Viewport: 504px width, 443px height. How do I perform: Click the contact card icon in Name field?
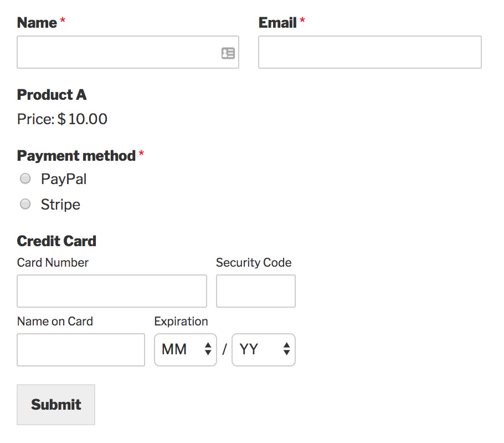pos(228,53)
